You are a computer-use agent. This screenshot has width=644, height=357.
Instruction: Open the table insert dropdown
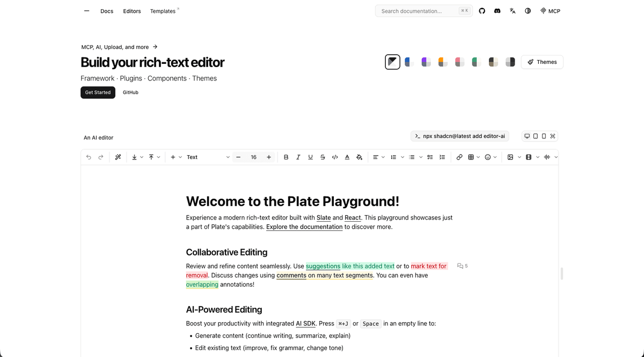(x=474, y=157)
